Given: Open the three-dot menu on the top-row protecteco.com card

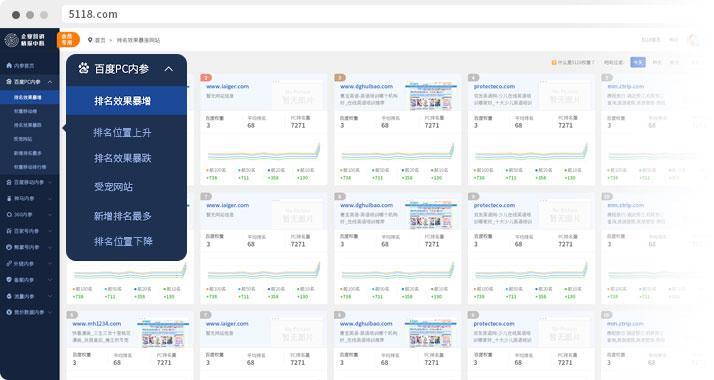Looking at the screenshot, I should pyautogui.click(x=543, y=82).
